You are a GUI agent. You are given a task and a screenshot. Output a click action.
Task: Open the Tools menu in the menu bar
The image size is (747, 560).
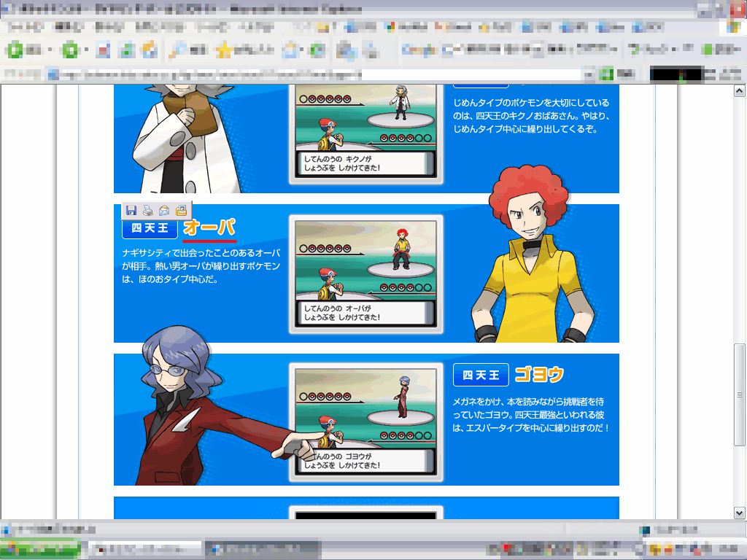click(x=212, y=27)
